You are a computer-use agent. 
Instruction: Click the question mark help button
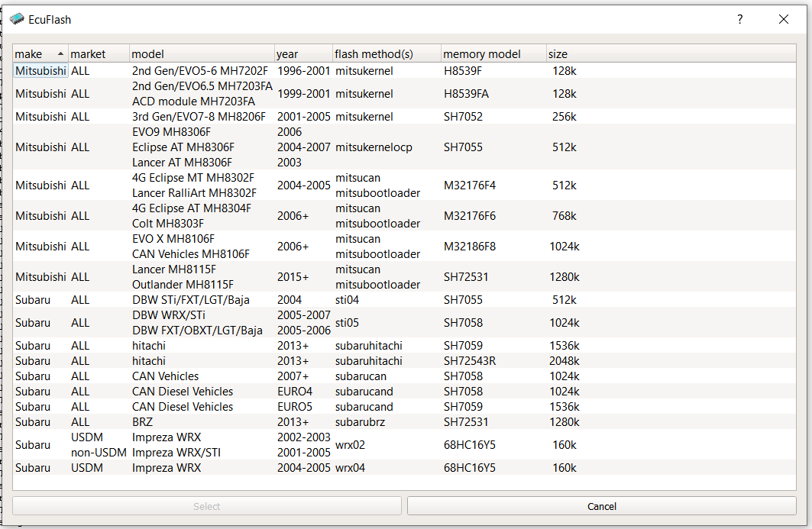point(739,19)
